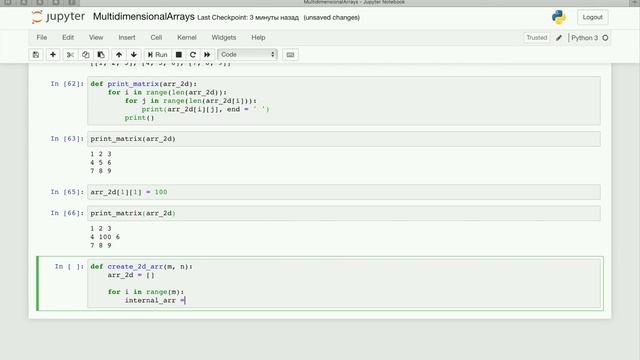The height and width of the screenshot is (360, 640).
Task: Rename the MultidimensionalArrays notebook title
Action: 144,17
